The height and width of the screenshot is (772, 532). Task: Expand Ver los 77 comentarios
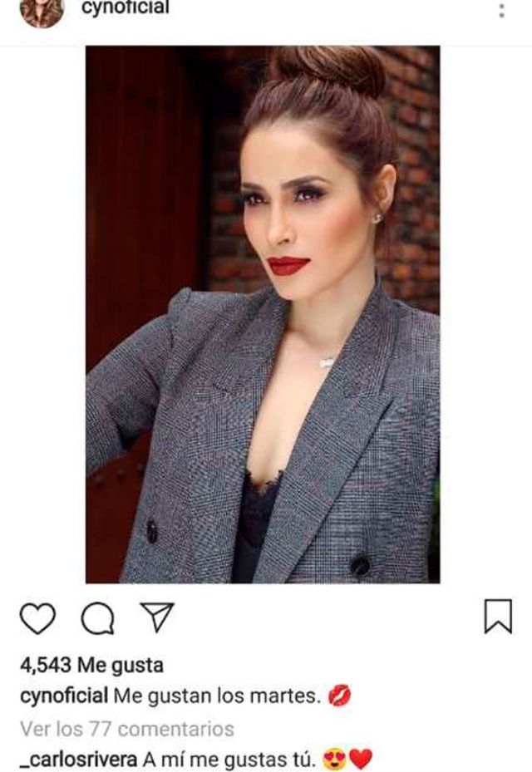coord(127,729)
